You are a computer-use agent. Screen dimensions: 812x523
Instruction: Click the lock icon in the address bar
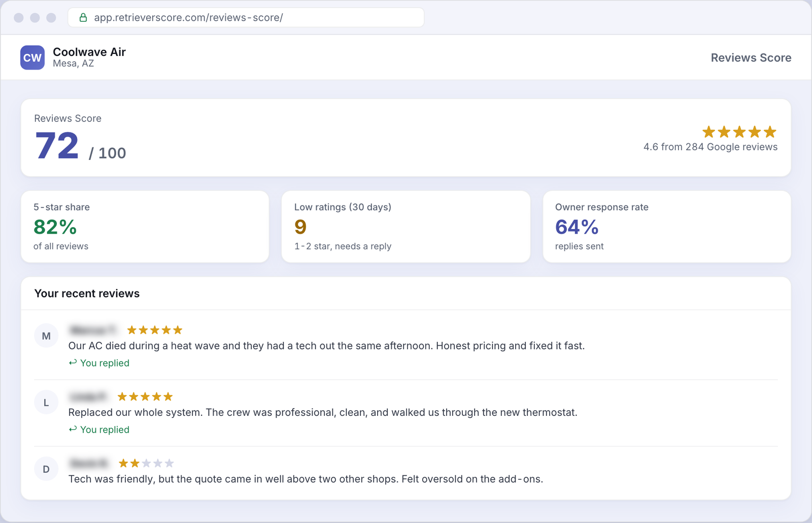pos(83,18)
